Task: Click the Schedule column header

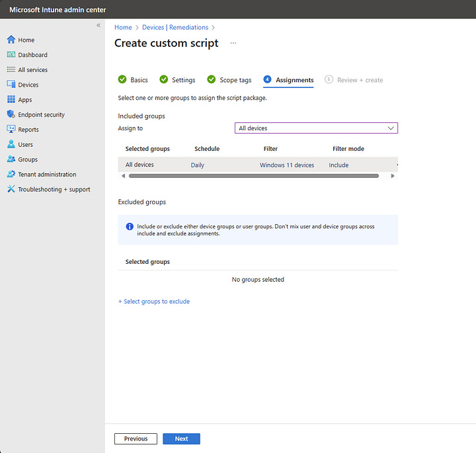Action: pyautogui.click(x=207, y=149)
